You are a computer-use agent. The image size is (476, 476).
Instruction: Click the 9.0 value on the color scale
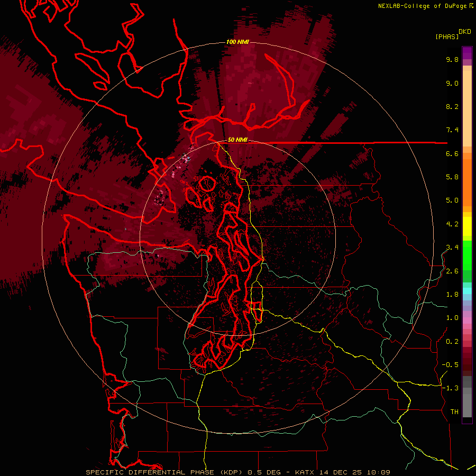pos(452,83)
